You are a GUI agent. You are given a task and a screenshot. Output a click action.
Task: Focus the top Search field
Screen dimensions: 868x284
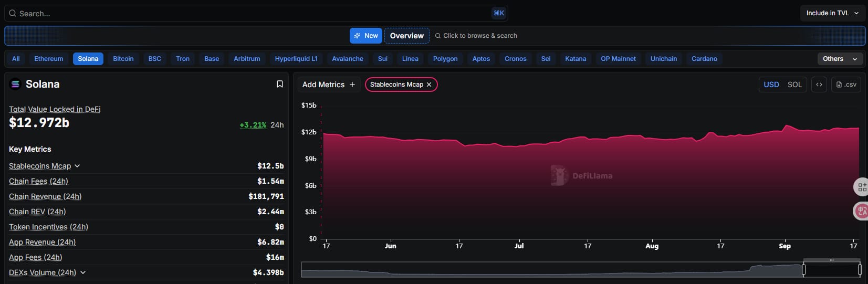tap(256, 13)
